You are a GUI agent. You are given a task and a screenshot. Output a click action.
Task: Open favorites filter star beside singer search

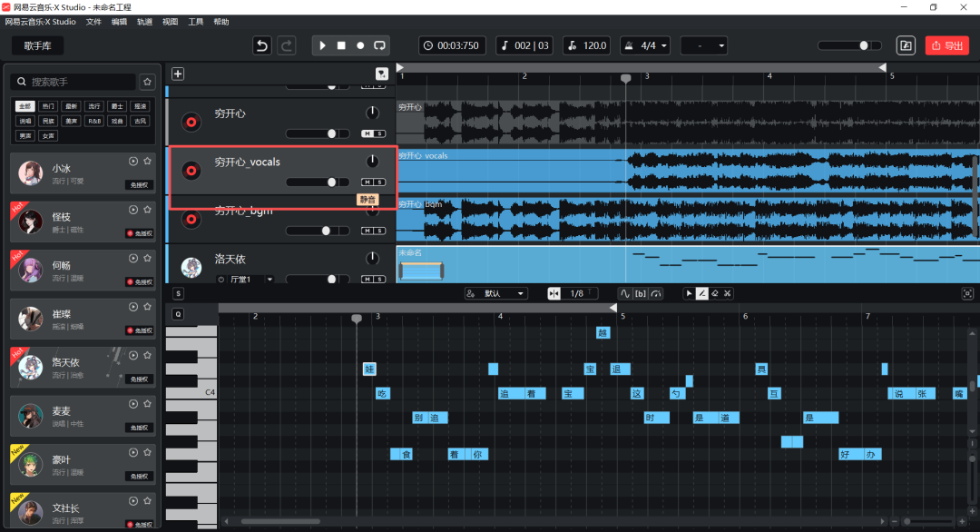coord(148,82)
